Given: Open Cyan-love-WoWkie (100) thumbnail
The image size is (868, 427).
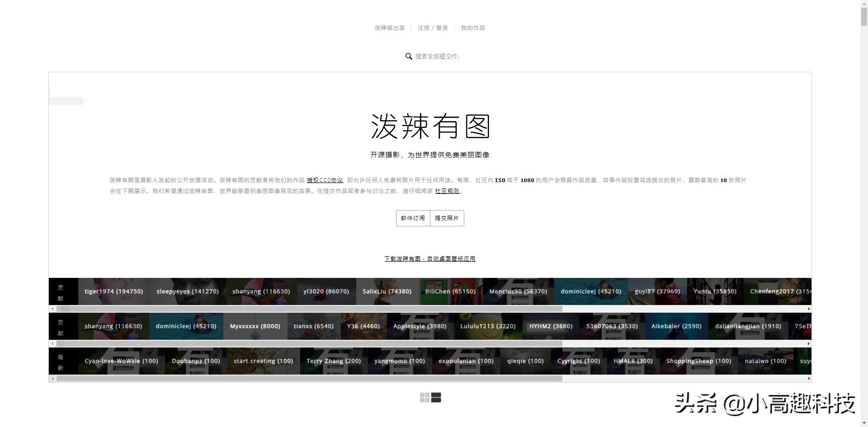Looking at the screenshot, I should [x=121, y=361].
